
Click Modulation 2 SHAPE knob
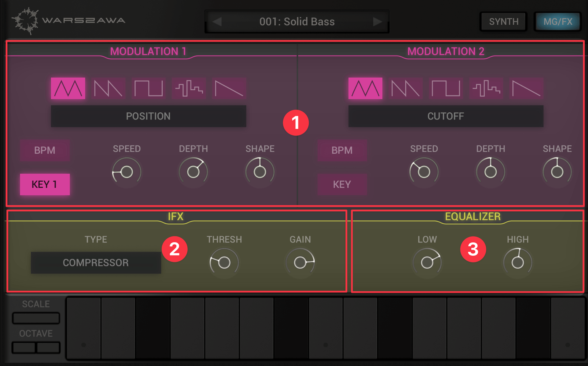click(557, 172)
